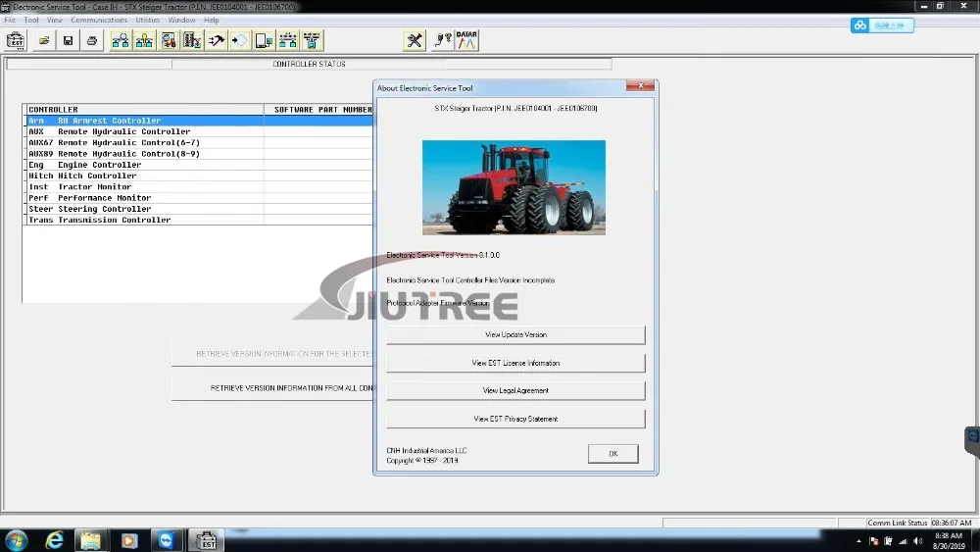Click the connector with question mark icon
This screenshot has height=552, width=980.
tap(443, 40)
